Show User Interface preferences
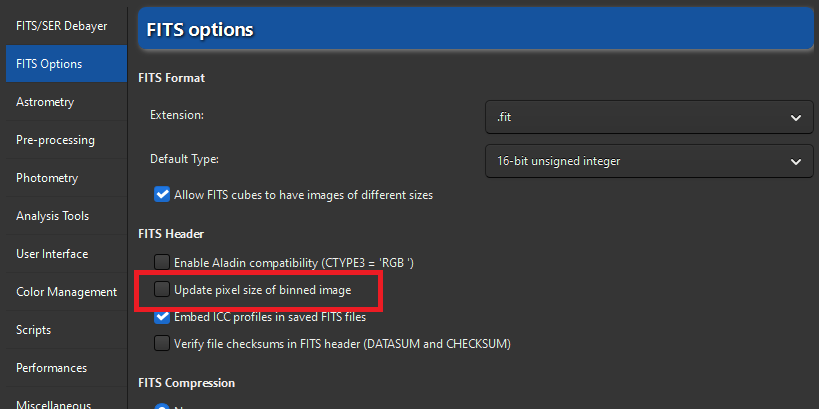Image resolution: width=819 pixels, height=409 pixels. click(x=52, y=253)
